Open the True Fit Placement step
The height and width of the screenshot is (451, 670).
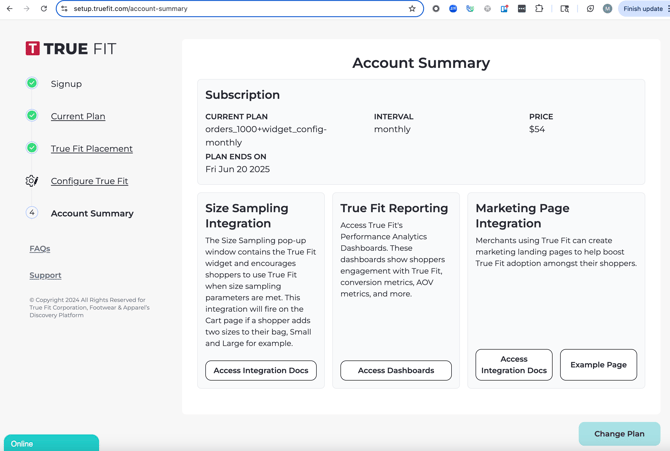pos(91,149)
